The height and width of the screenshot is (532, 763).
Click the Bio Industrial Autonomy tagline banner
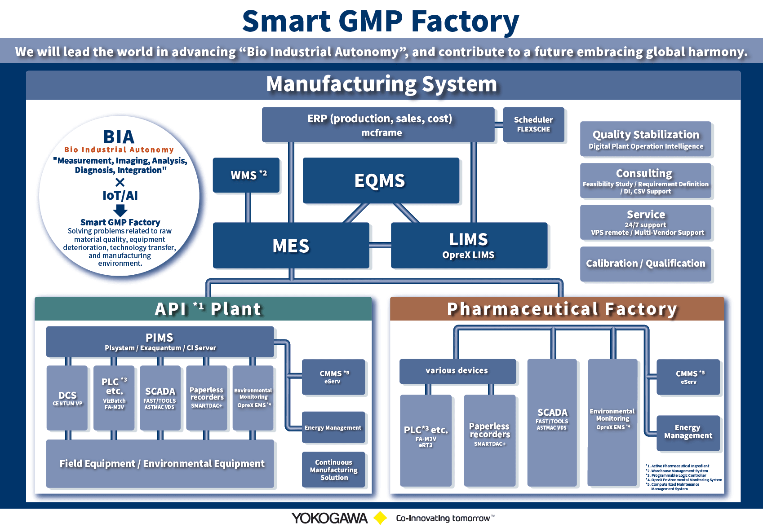381,52
